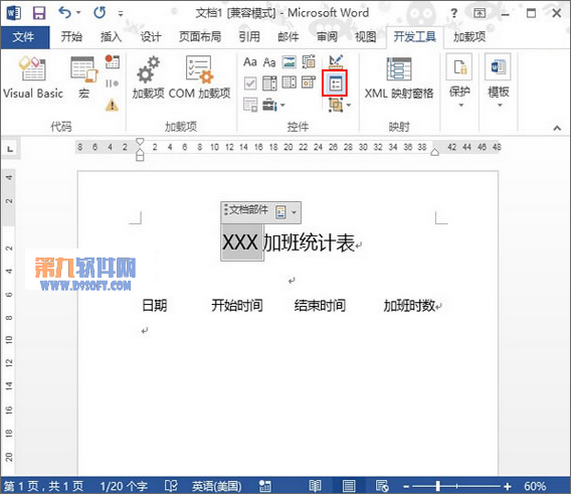Click the 加班时数 column heading
The image size is (571, 494).
409,305
